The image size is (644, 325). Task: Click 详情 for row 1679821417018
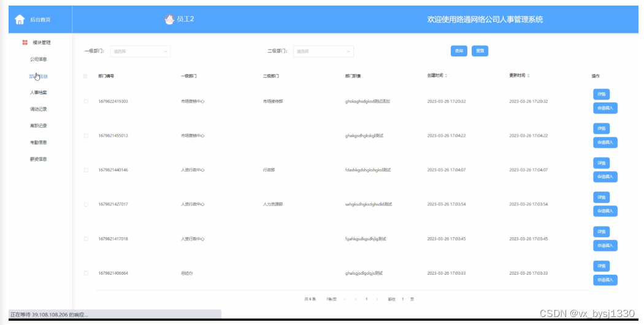pos(601,232)
